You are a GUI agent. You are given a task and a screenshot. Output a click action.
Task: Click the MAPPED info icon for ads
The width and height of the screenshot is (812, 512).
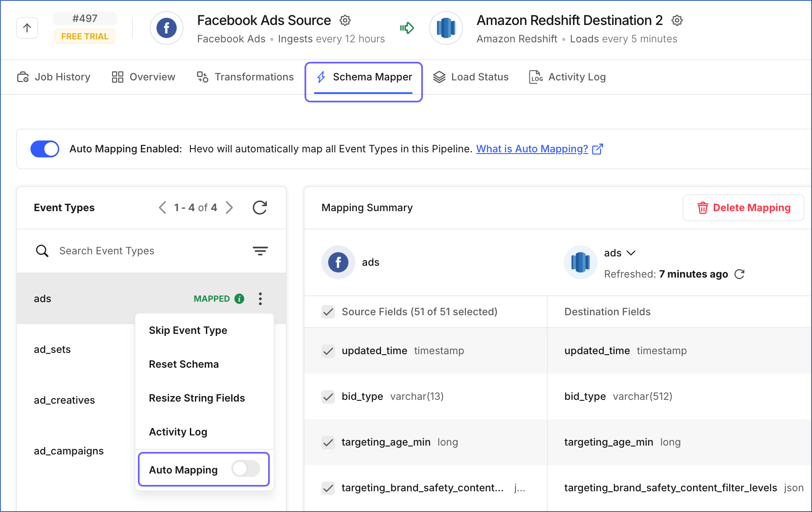[239, 299]
